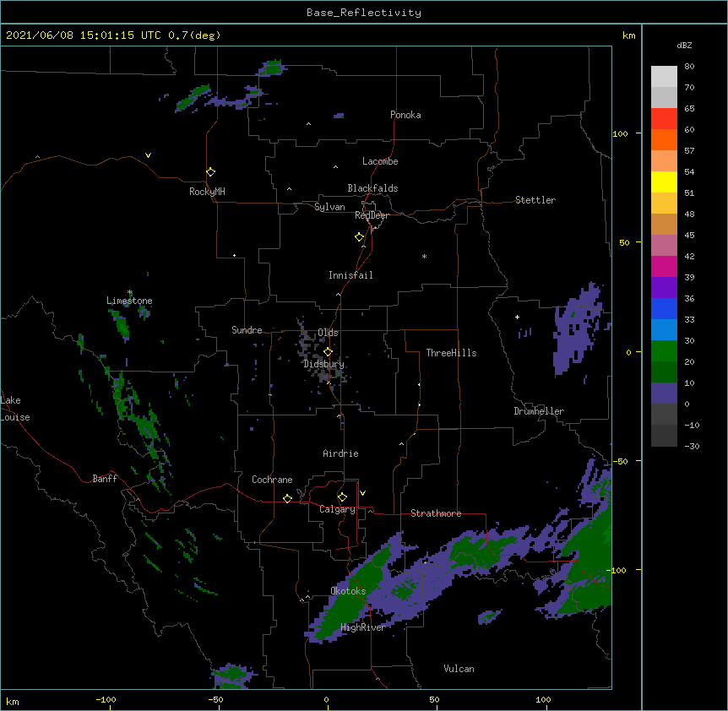Screen dimensions: 728x711
Task: Click the white asterisk marker above Limestone
Action: (130, 292)
